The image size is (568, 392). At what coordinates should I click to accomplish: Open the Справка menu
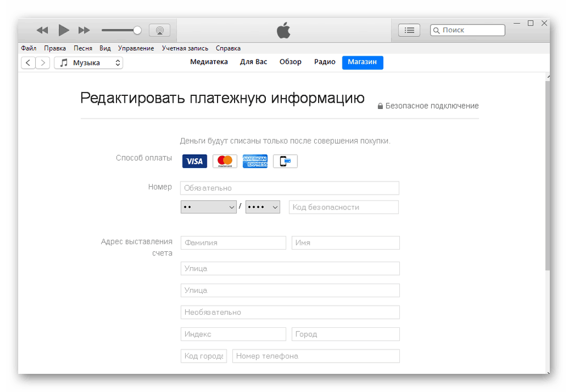pos(228,48)
